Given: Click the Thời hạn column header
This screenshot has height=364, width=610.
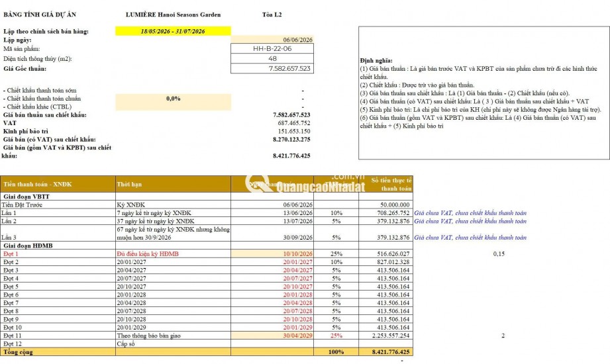Looking at the screenshot, I should click(173, 185).
